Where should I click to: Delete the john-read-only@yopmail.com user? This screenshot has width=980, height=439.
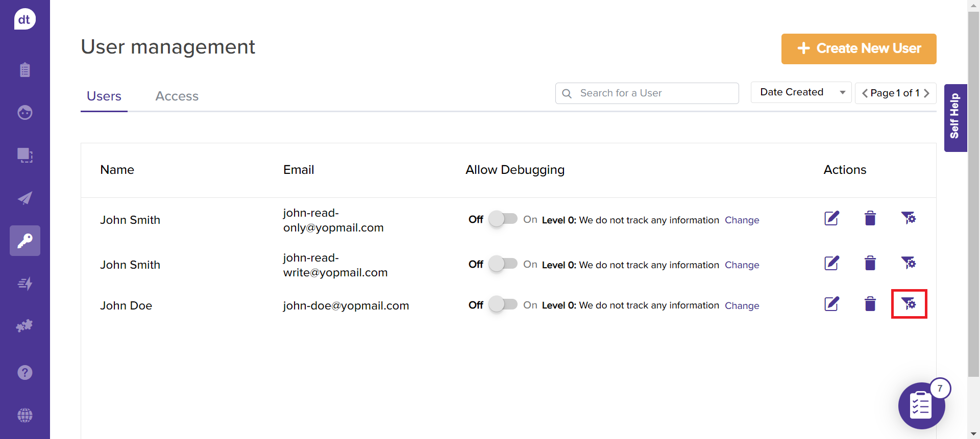pyautogui.click(x=870, y=219)
